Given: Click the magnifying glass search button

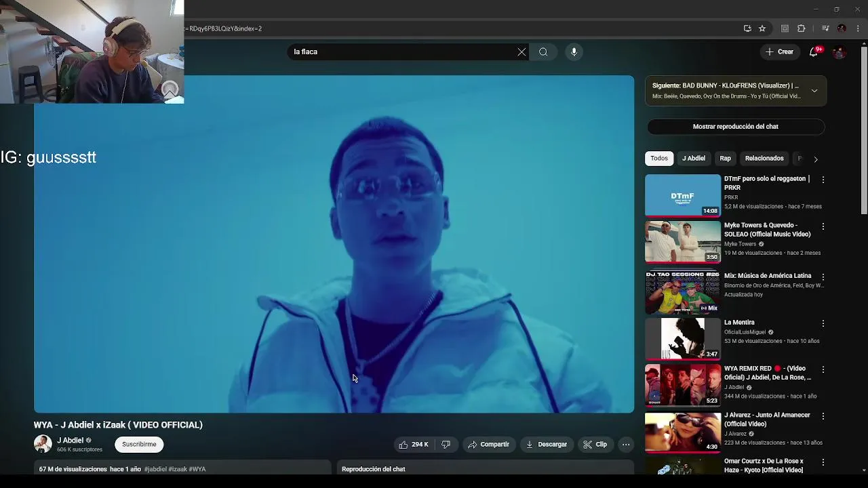Looking at the screenshot, I should [543, 52].
